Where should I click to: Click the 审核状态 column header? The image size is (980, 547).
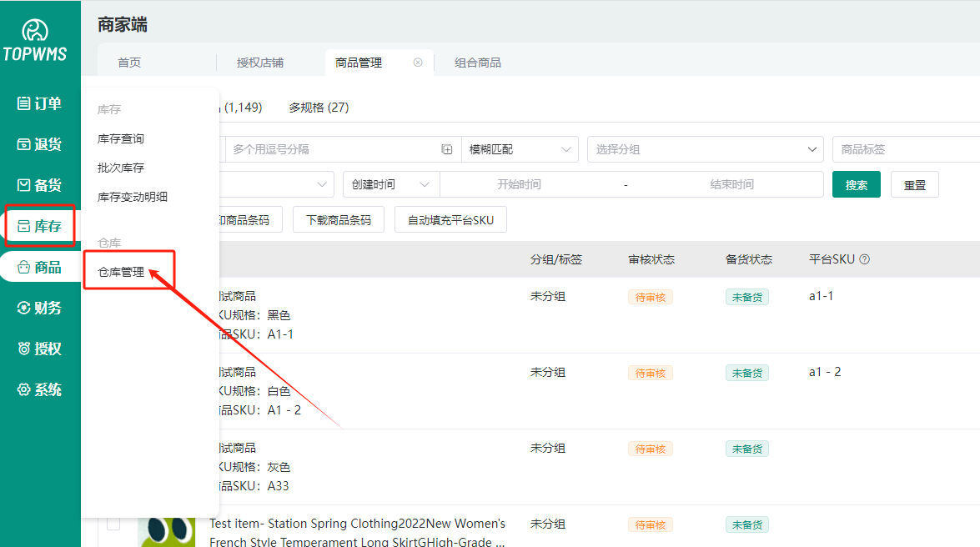(651, 259)
